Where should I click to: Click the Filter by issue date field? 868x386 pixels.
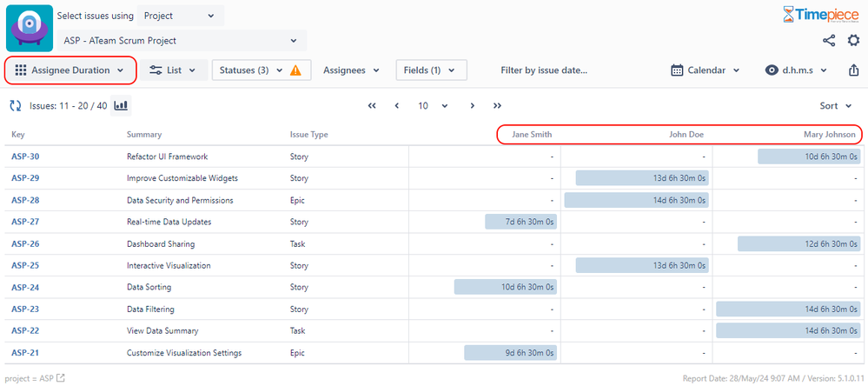pos(544,70)
